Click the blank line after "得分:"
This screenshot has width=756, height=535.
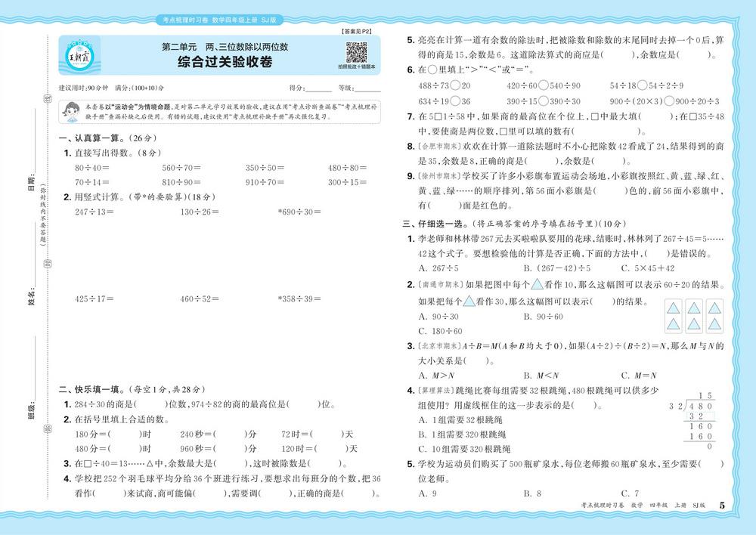coord(319,88)
